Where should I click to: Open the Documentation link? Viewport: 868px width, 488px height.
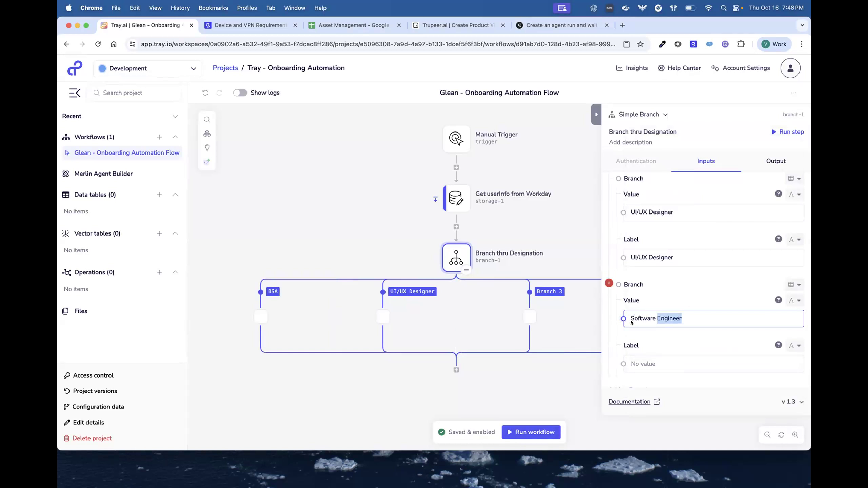click(630, 401)
